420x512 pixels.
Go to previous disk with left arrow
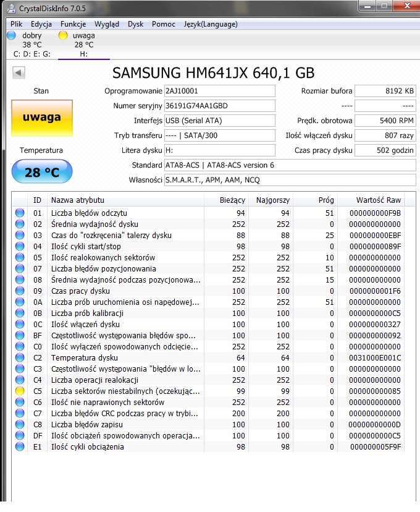pyautogui.click(x=19, y=72)
